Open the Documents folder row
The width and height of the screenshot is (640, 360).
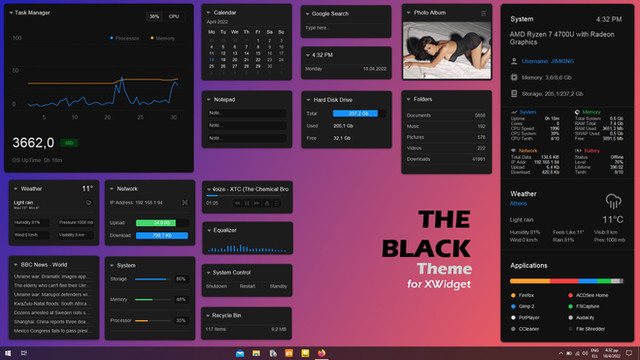point(446,116)
